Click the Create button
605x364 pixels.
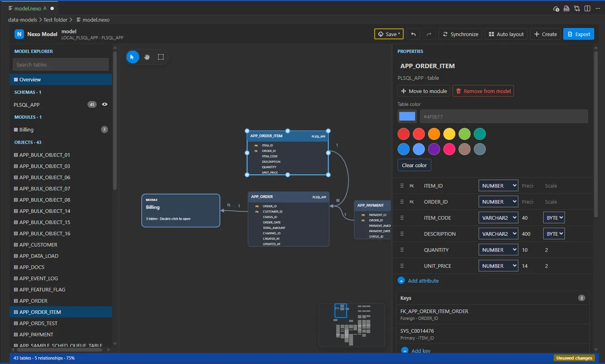point(545,34)
